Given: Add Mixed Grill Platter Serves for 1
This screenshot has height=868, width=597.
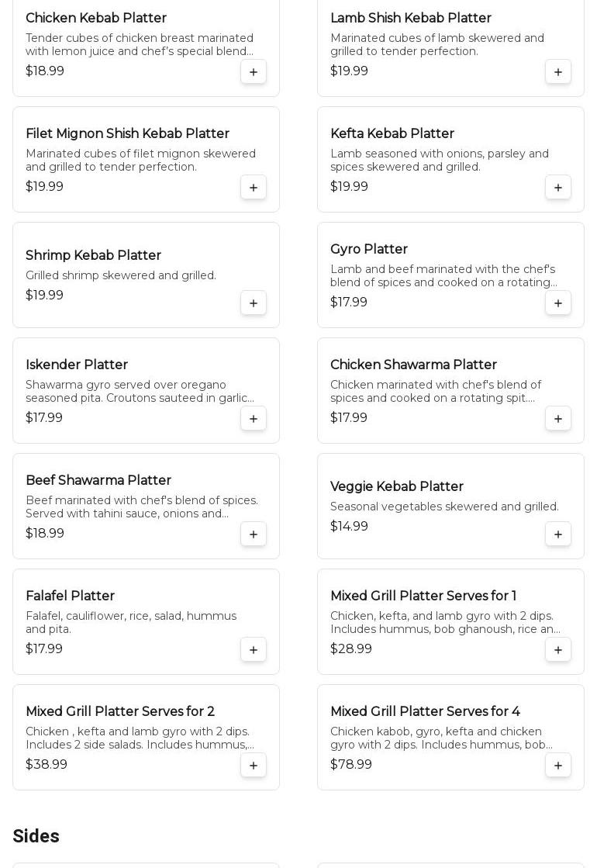Looking at the screenshot, I should point(558,650).
